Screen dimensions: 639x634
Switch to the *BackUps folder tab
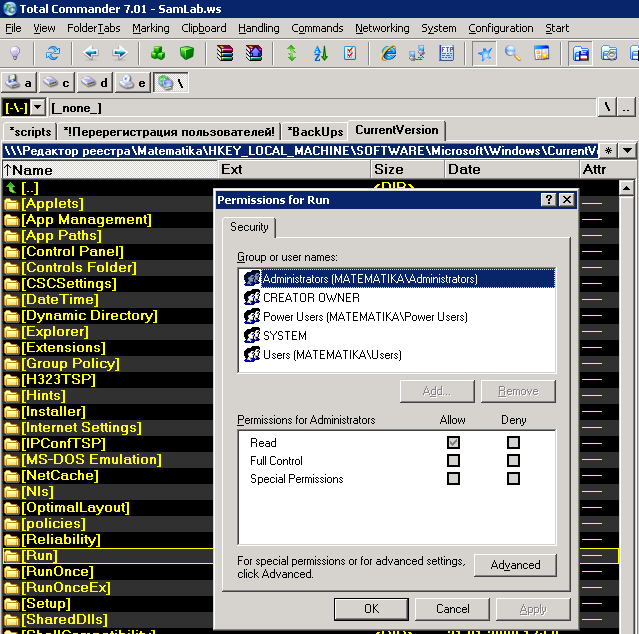tap(315, 132)
